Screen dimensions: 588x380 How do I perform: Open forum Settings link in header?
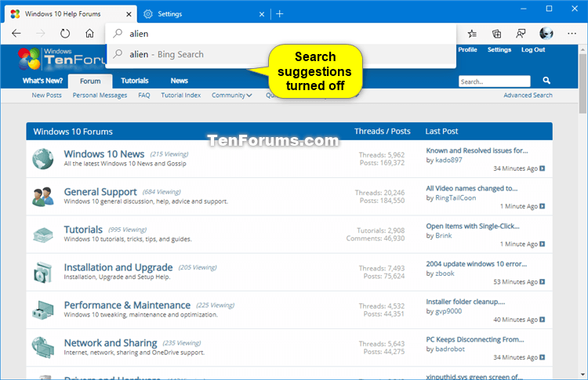[499, 49]
